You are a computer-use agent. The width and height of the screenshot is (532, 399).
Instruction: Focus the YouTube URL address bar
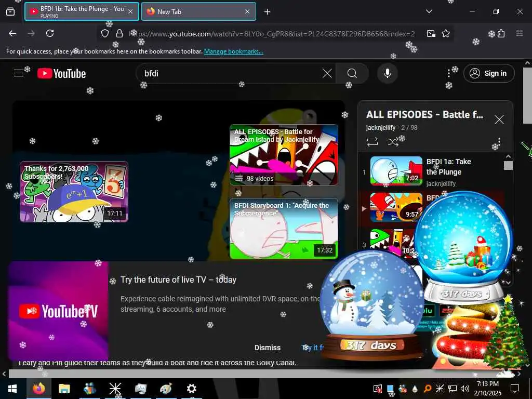coord(271,34)
